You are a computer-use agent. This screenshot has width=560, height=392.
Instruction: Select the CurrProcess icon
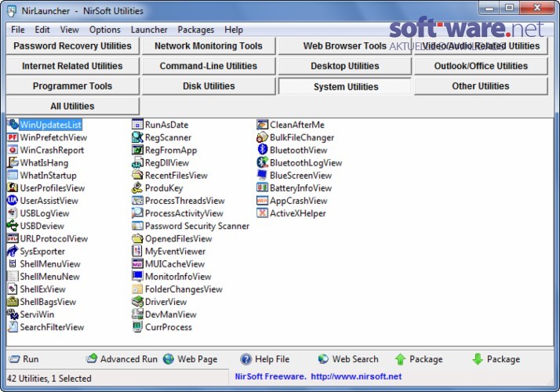click(x=137, y=327)
